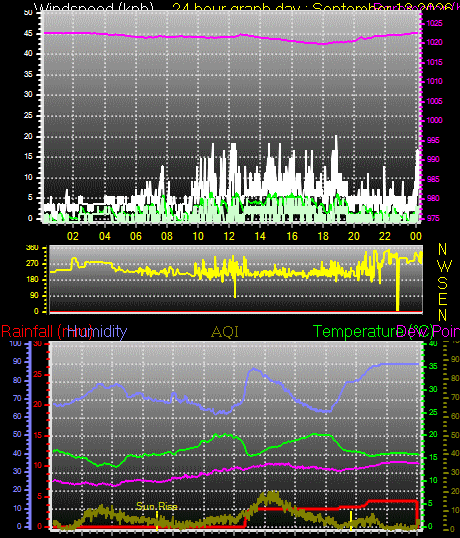Click 975 on the magenta pressure axis
The image size is (460, 538).
click(x=433, y=218)
